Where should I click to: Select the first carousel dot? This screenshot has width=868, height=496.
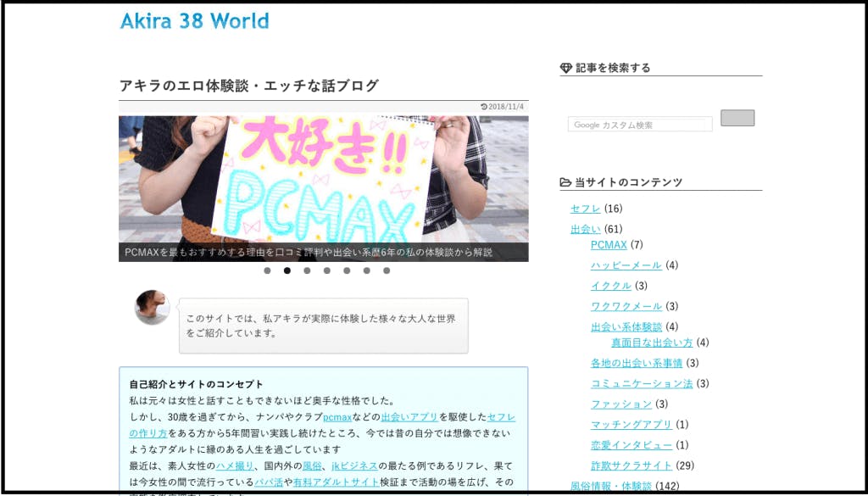[267, 271]
